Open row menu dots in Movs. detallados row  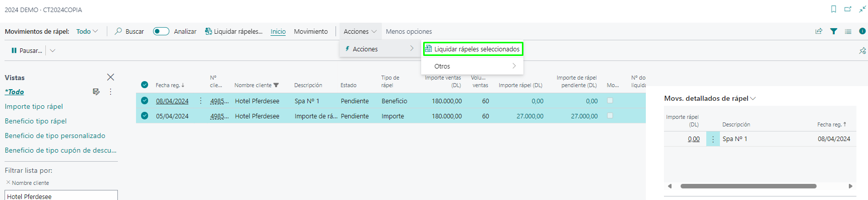pos(713,139)
